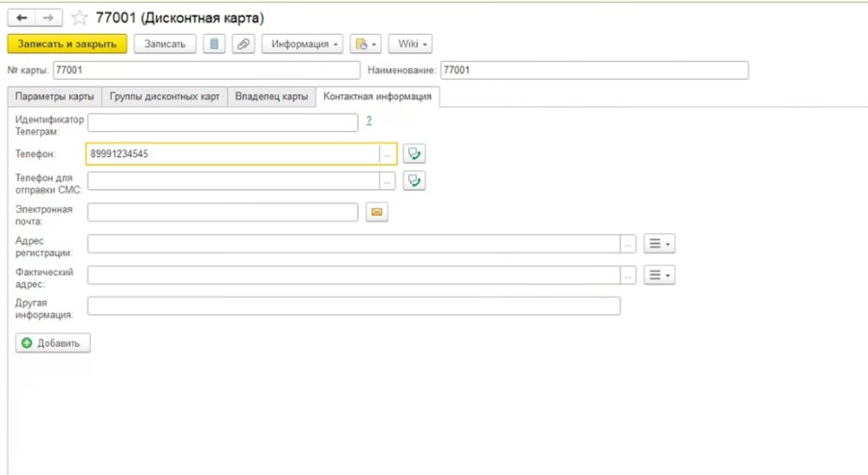Open the list menu next to Фактический адрес

[x=659, y=275]
